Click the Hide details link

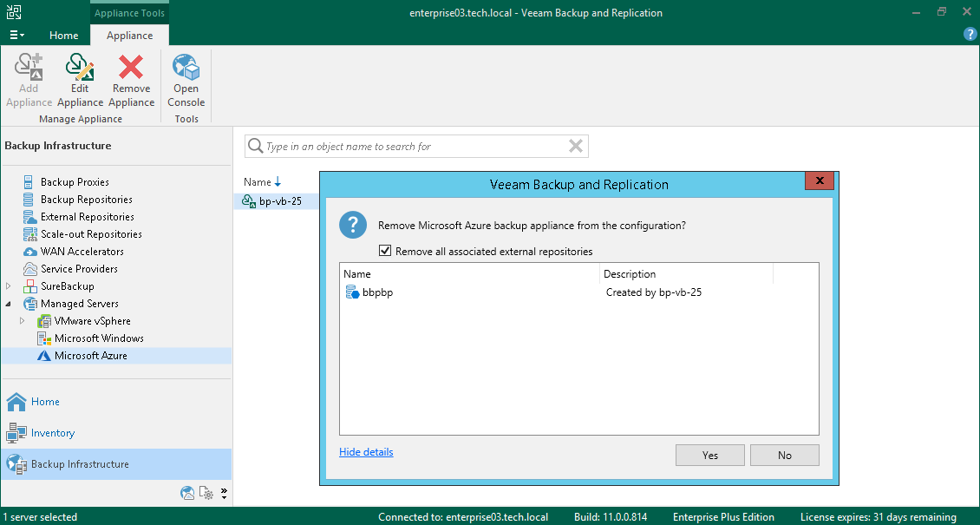pyautogui.click(x=366, y=452)
